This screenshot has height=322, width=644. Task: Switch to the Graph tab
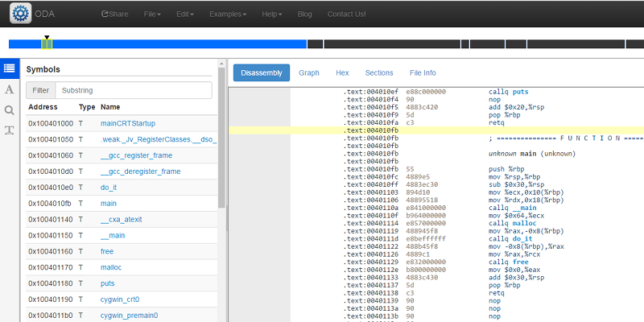pos(309,72)
